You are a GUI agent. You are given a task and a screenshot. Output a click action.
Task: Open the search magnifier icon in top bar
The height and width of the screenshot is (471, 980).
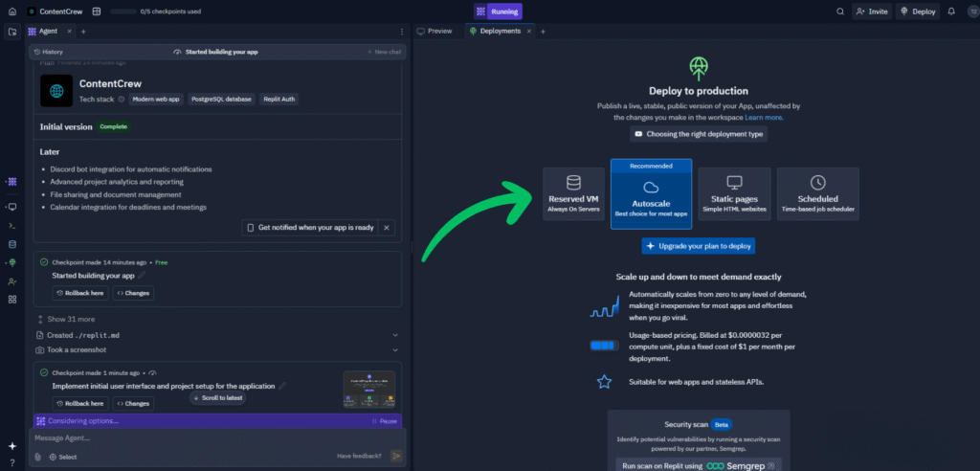[x=840, y=11]
